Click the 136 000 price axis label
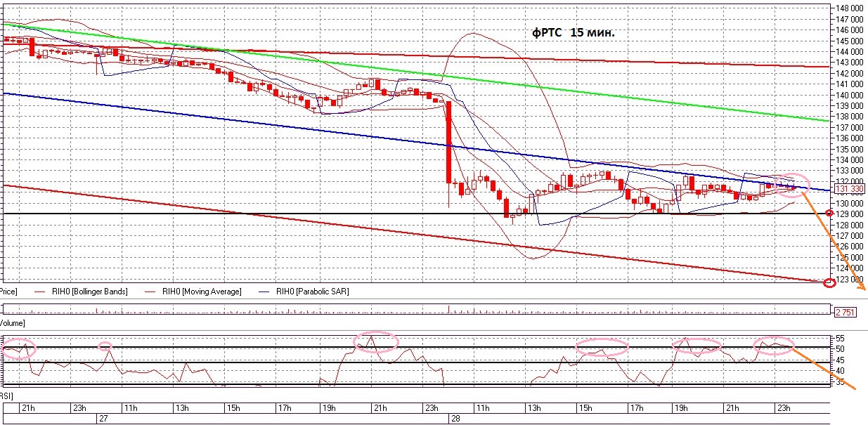Screen dimensions: 868x425 click(850, 138)
